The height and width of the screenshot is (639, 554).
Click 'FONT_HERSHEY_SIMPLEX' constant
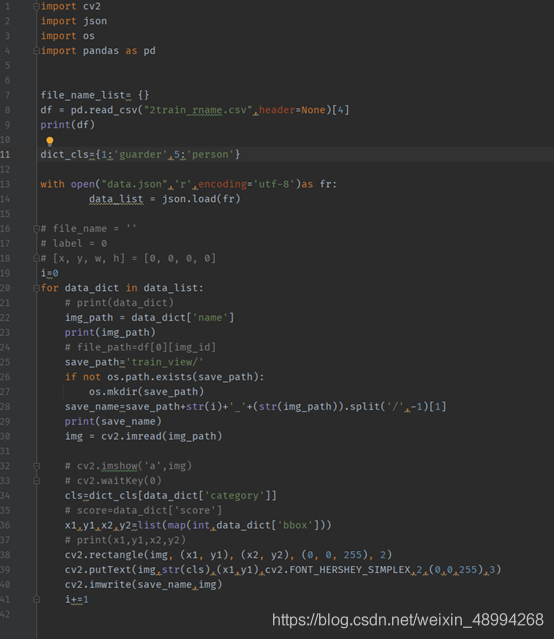349,570
